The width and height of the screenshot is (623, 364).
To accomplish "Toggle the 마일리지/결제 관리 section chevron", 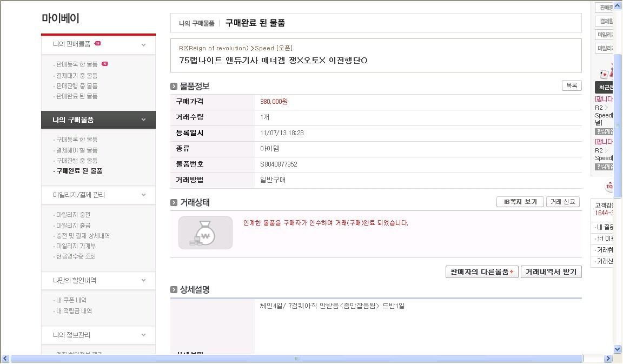I will [144, 195].
